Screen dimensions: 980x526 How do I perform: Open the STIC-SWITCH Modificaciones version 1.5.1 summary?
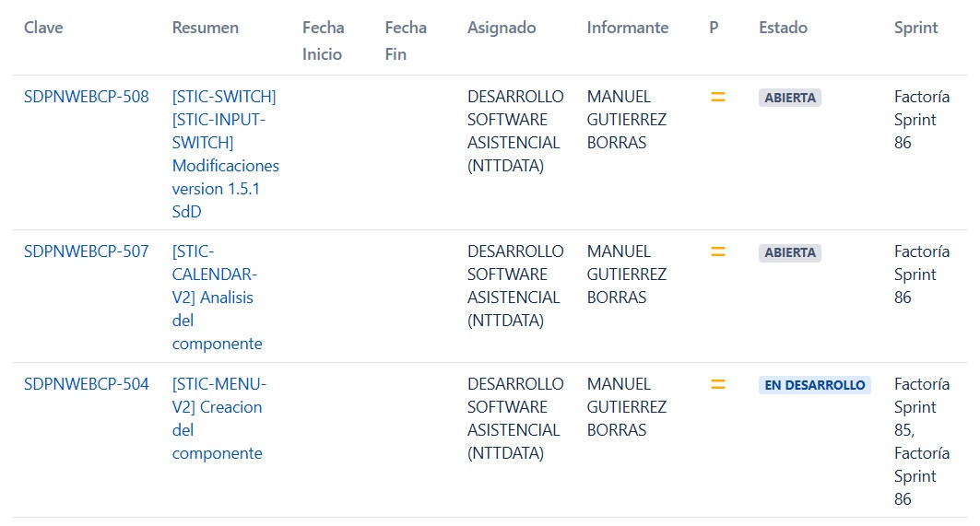coord(226,154)
